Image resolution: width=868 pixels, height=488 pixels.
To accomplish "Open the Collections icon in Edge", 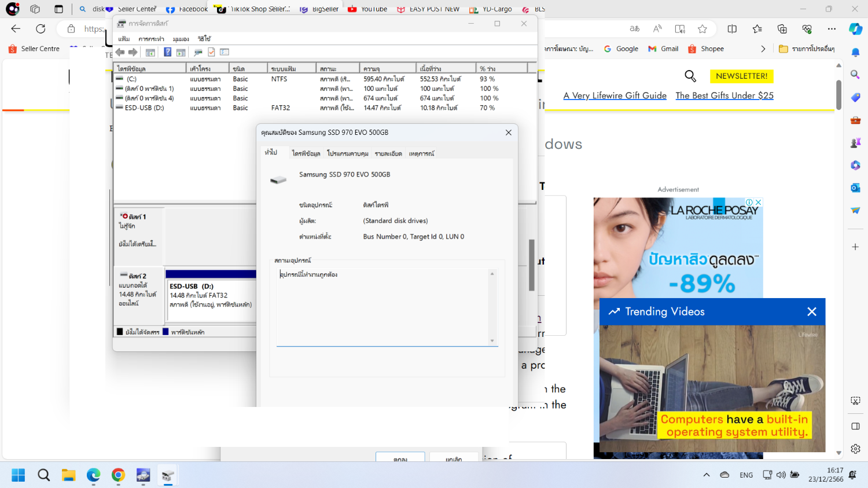I will [x=782, y=28].
